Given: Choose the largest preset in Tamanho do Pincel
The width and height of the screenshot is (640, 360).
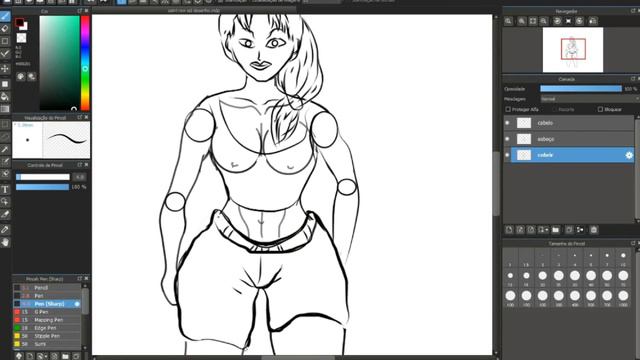Looking at the screenshot, I should click(x=623, y=296).
